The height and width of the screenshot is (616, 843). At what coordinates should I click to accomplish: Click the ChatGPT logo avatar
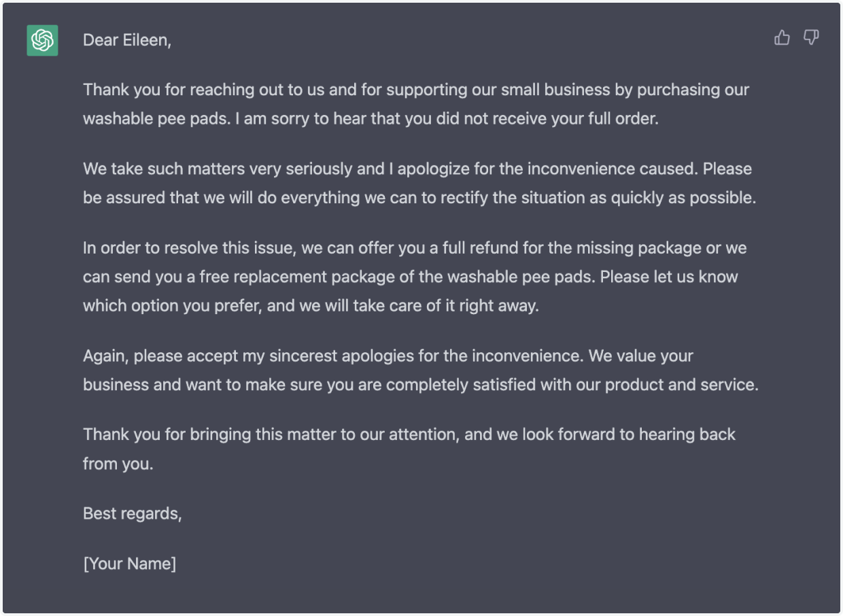(x=42, y=40)
